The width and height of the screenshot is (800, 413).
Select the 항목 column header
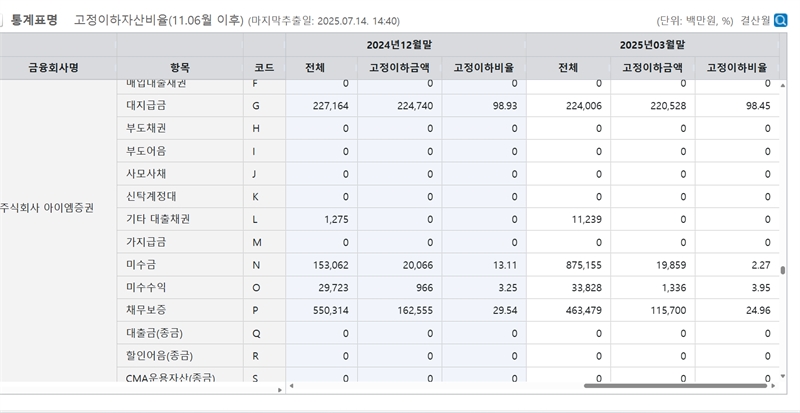click(x=180, y=68)
